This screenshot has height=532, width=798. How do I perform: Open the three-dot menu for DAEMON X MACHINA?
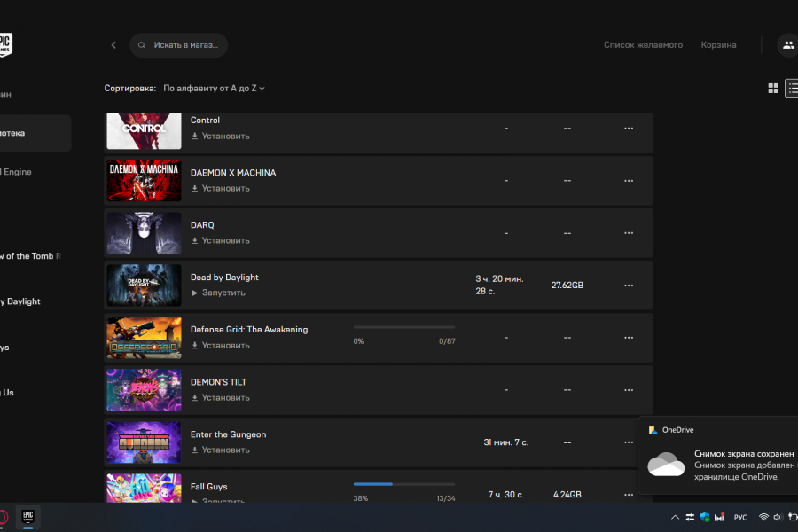coord(629,181)
